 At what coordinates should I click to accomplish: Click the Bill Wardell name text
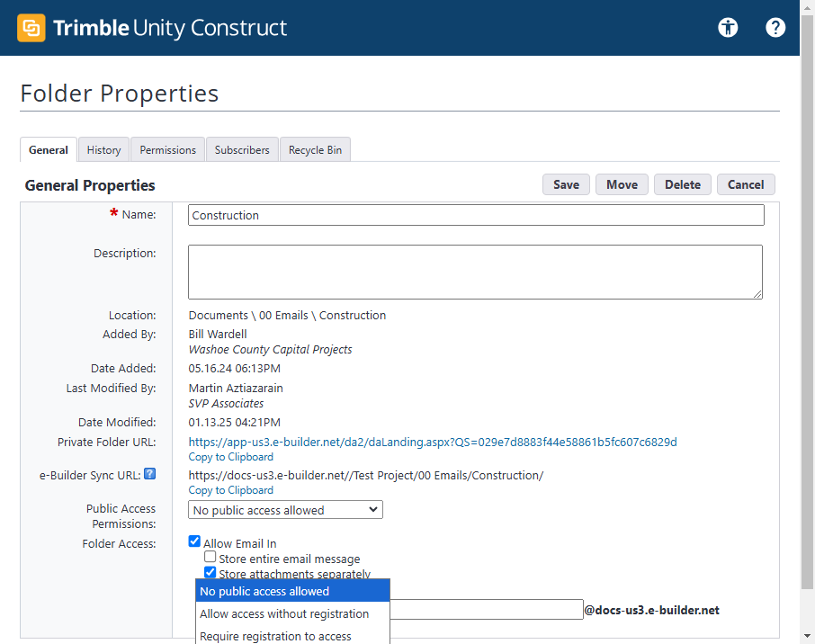pyautogui.click(x=218, y=334)
